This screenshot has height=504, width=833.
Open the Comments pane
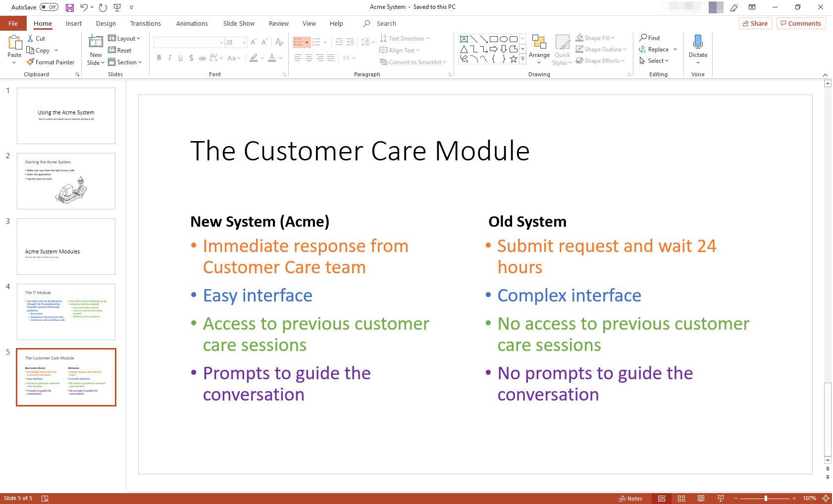tap(801, 23)
